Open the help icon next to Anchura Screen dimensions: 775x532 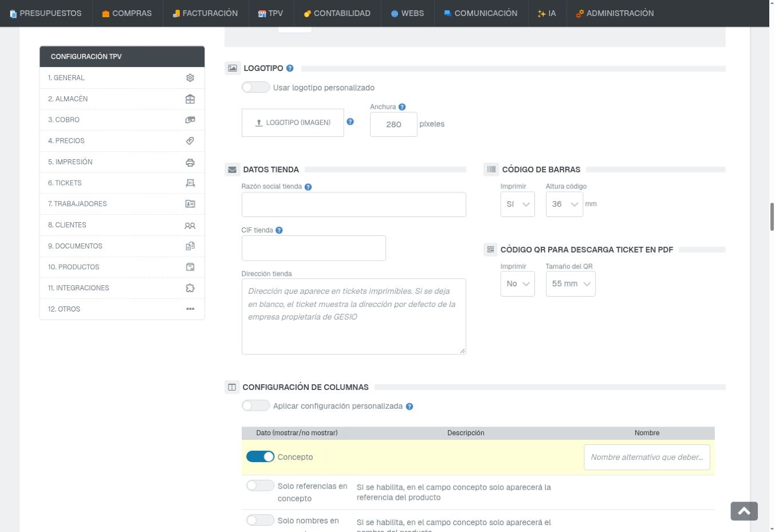pos(402,107)
